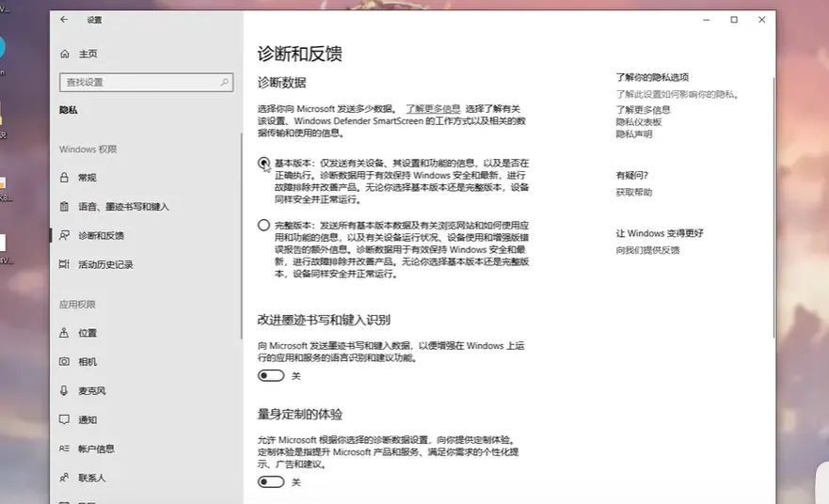829x504 pixels.
Task: Click 了解更多信息 link in right panel
Action: [643, 110]
